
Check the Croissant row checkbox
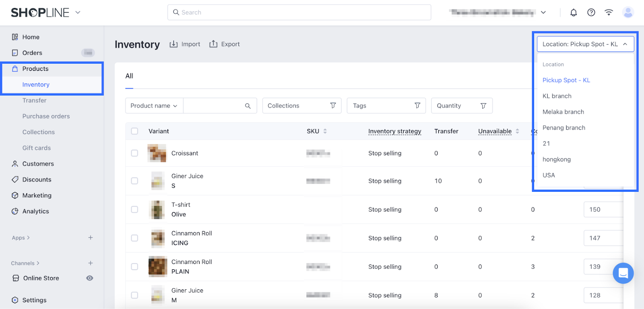(134, 153)
